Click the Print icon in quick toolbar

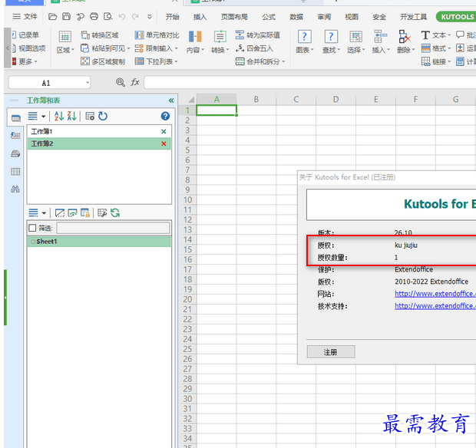[94, 16]
